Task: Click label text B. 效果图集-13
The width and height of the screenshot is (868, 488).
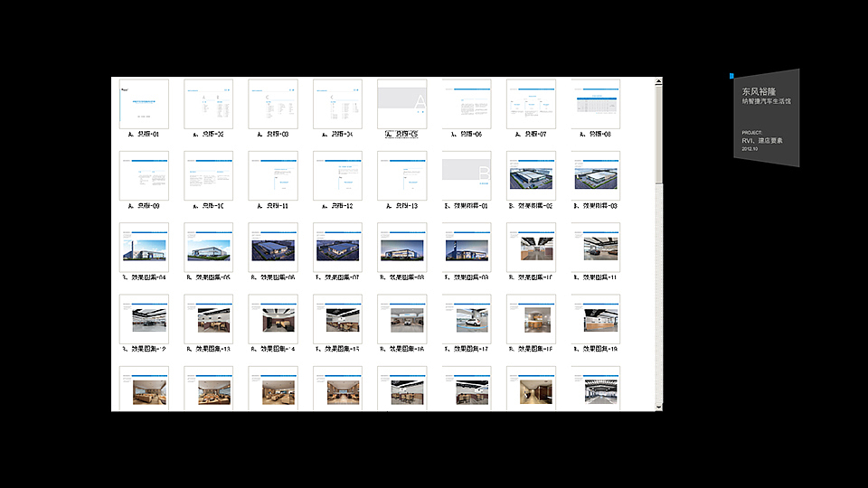Action: pos(208,349)
